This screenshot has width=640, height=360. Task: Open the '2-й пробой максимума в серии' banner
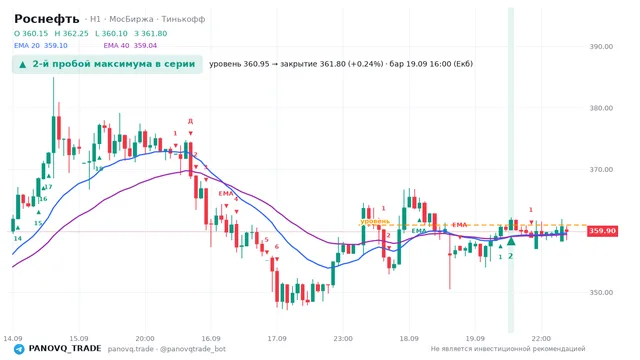pyautogui.click(x=107, y=64)
